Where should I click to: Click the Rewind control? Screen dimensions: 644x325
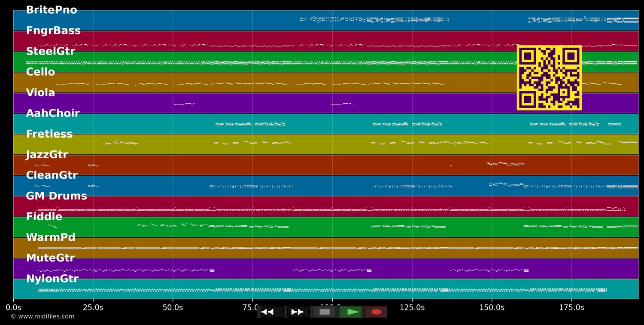point(269,312)
